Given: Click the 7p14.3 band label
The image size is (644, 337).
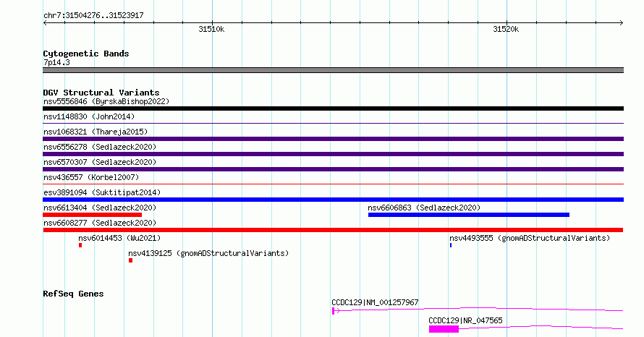Looking at the screenshot, I should click(x=56, y=62).
